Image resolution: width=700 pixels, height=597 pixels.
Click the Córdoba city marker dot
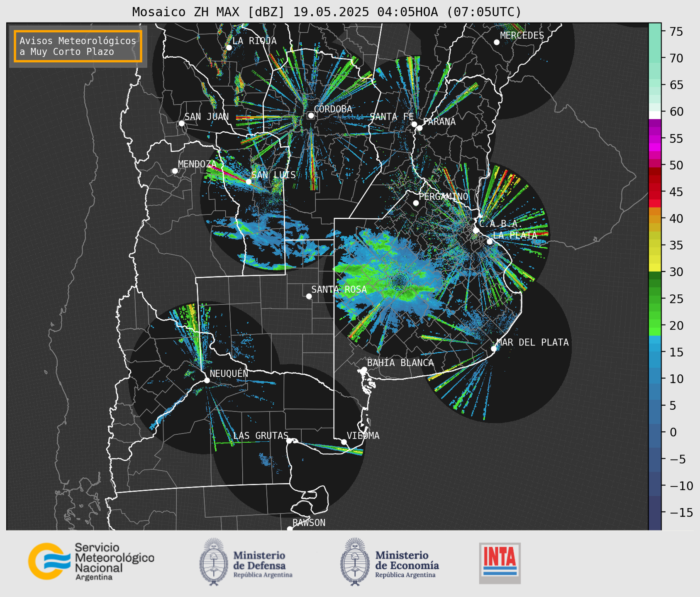pos(311,115)
